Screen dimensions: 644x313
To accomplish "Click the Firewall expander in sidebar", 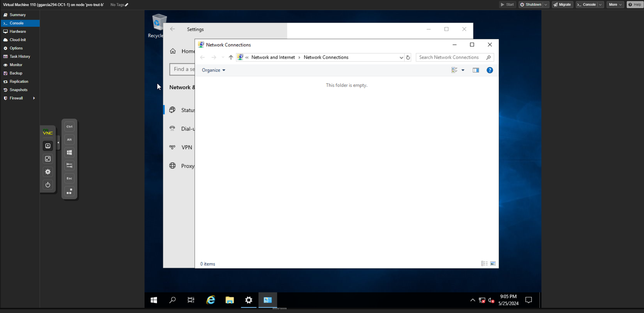I will [34, 98].
